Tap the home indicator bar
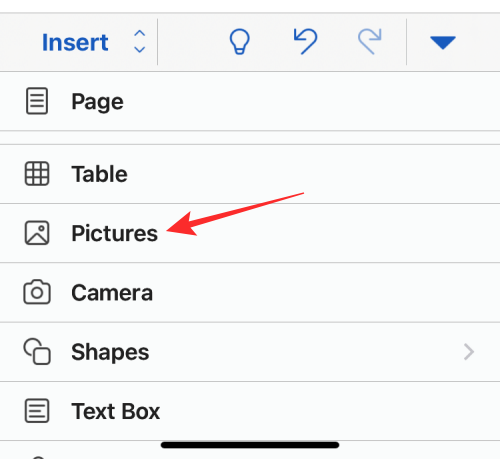This screenshot has width=500, height=459. tap(250, 445)
